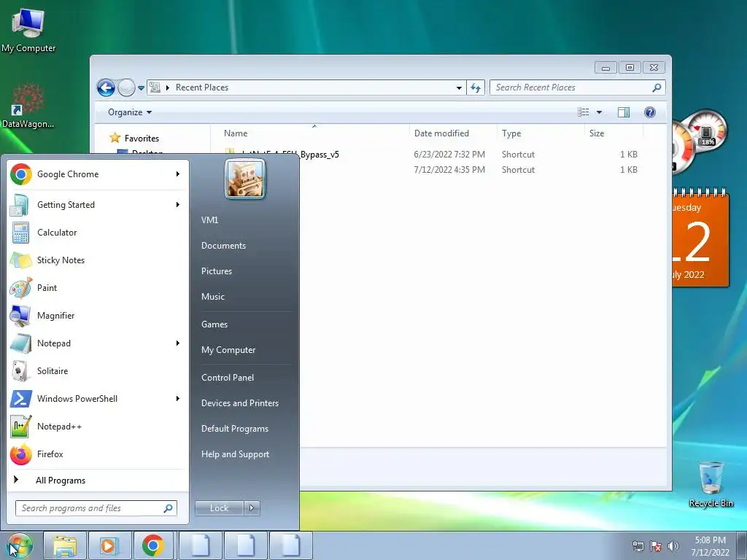Click Search programs and files box

click(96, 508)
